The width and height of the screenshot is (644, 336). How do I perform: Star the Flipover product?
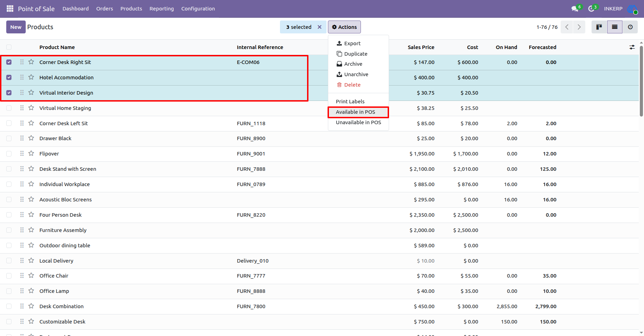point(31,153)
